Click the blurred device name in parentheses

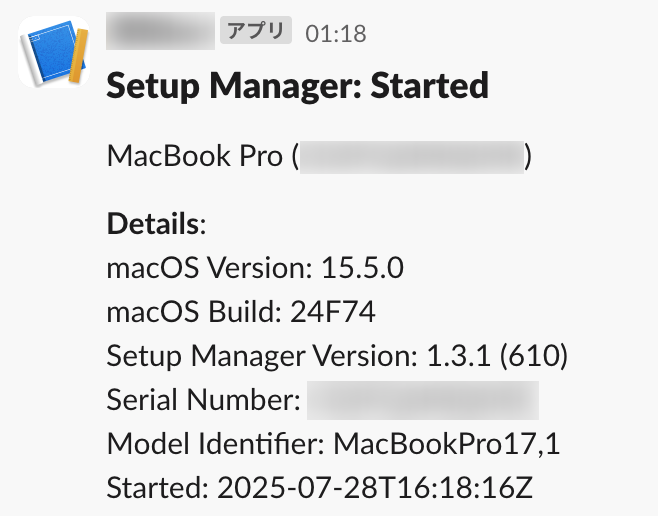413,158
